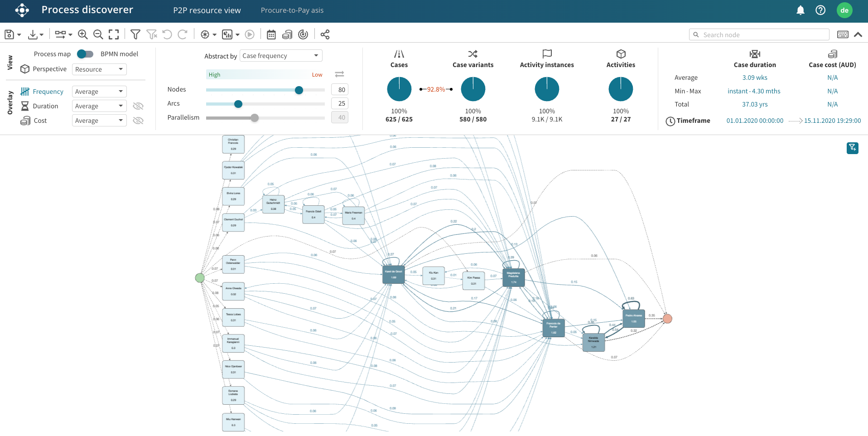Show the Cost overlay via eye icon
868x436 pixels.
[138, 121]
